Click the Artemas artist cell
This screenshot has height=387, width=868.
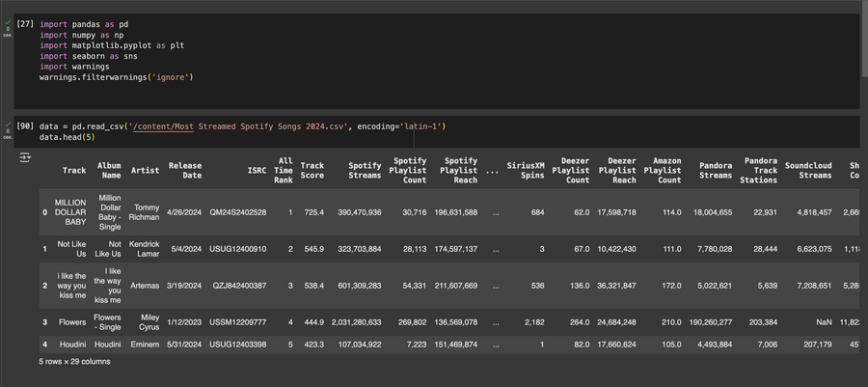point(145,286)
